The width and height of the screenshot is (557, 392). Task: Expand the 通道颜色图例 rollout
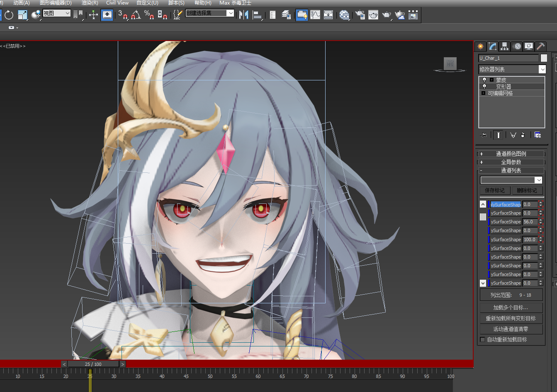click(511, 154)
